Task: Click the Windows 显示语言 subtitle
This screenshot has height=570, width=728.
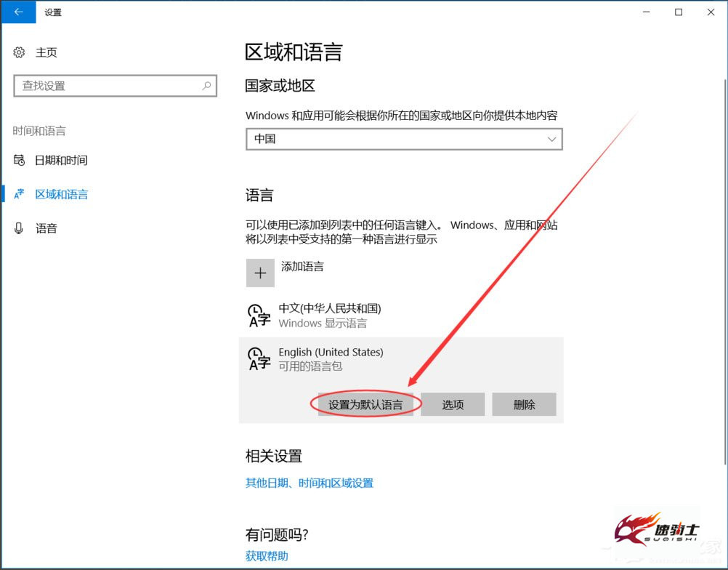Action: (323, 323)
